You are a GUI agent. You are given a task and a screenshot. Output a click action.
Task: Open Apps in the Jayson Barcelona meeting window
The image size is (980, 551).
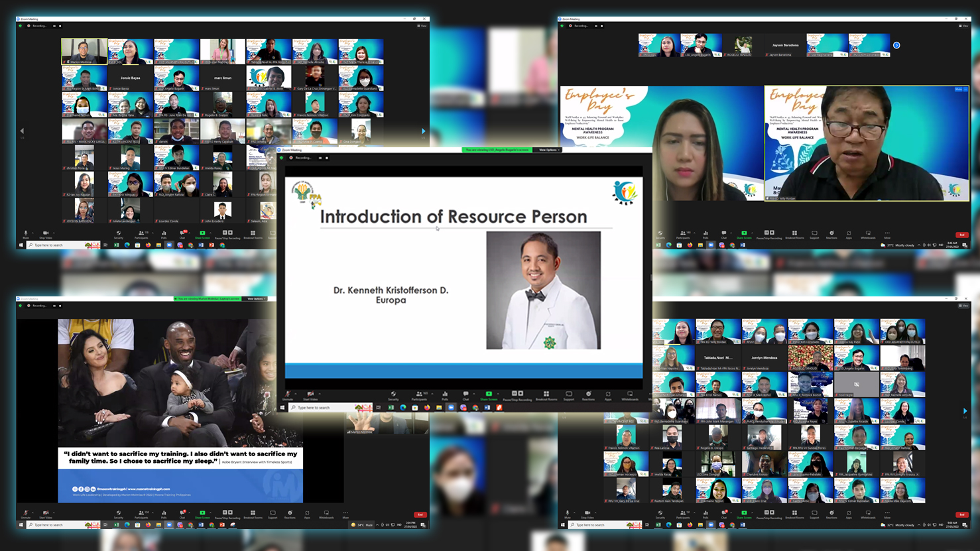click(x=849, y=234)
